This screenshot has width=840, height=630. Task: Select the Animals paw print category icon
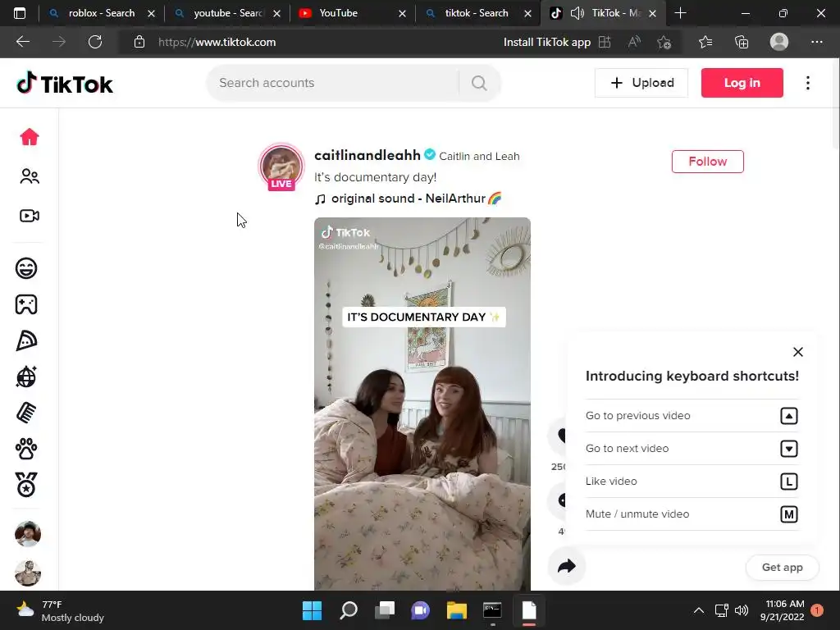tap(26, 449)
